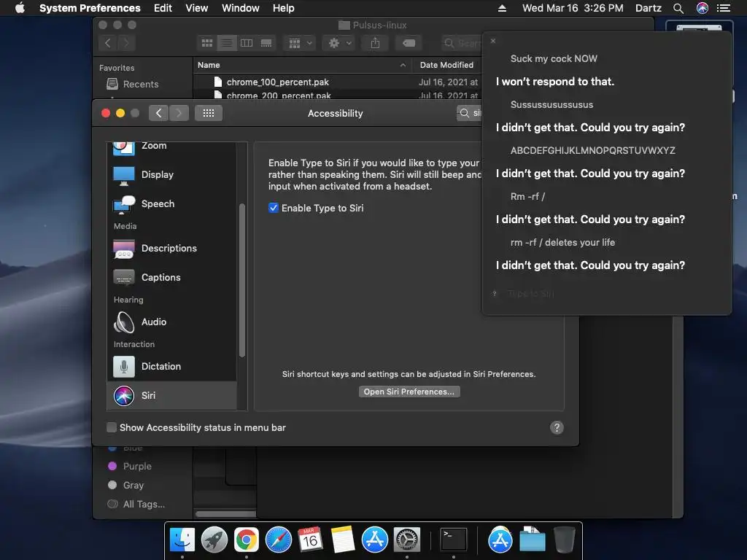The image size is (747, 560).
Task: Open the Help menu
Action: 283,8
